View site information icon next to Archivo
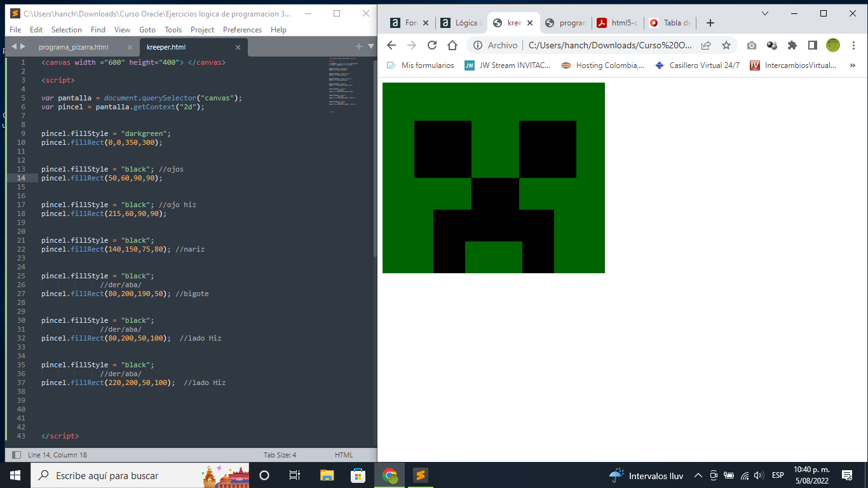 pyautogui.click(x=477, y=45)
